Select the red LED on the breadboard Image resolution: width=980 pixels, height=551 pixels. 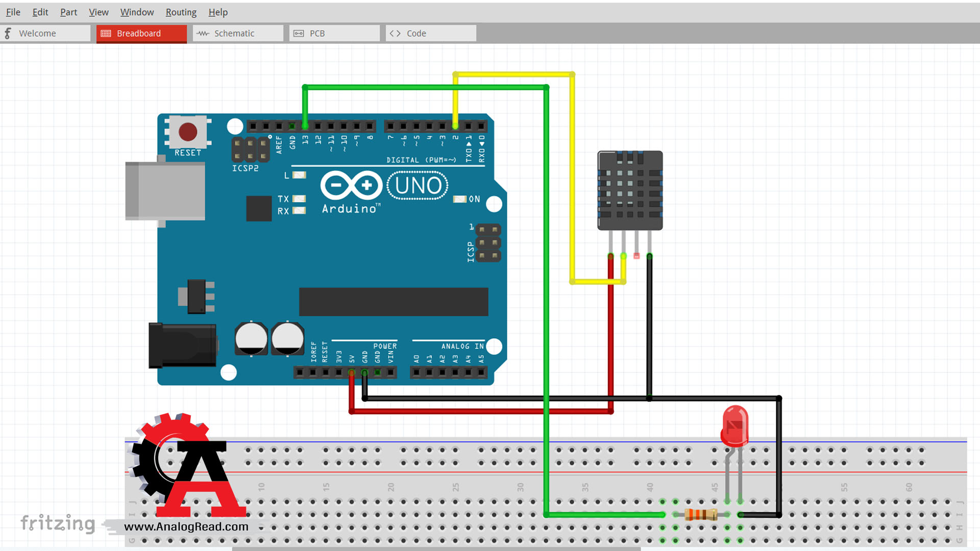tap(734, 425)
